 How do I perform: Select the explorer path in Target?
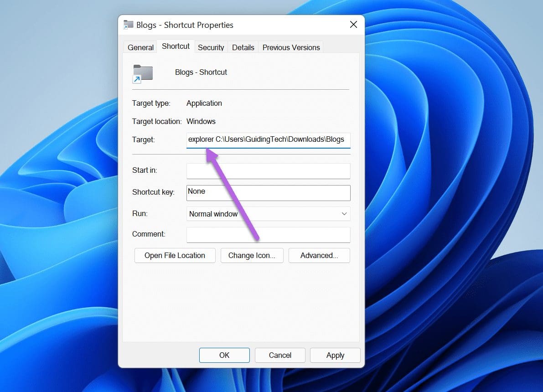pos(268,139)
